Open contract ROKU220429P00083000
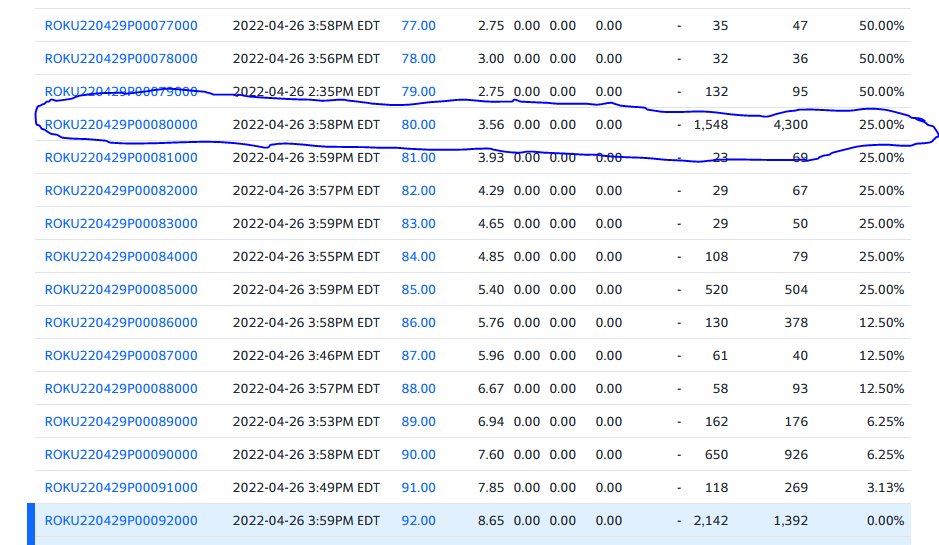Image resolution: width=939 pixels, height=545 pixels. [x=121, y=223]
